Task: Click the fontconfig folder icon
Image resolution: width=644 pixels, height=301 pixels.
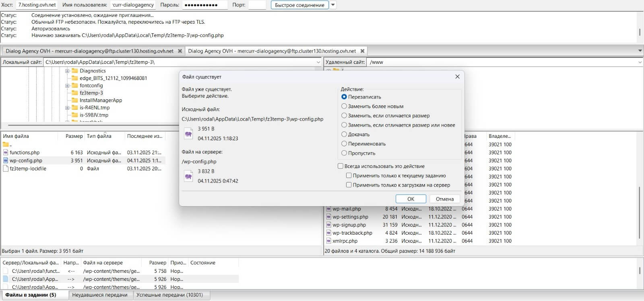Action: click(x=74, y=86)
